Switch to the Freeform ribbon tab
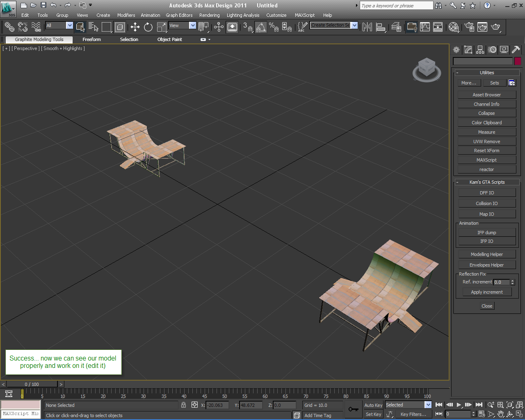The height and width of the screenshot is (420, 525). click(91, 39)
